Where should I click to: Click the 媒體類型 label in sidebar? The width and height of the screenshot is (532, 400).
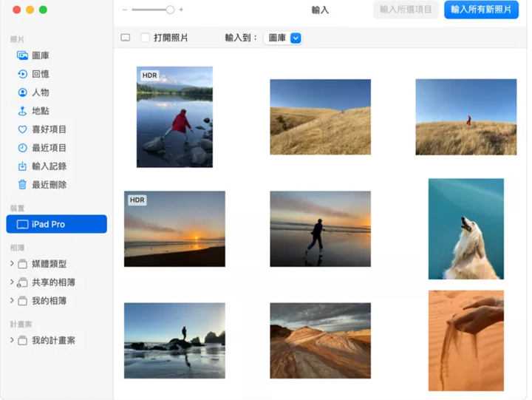tap(49, 264)
